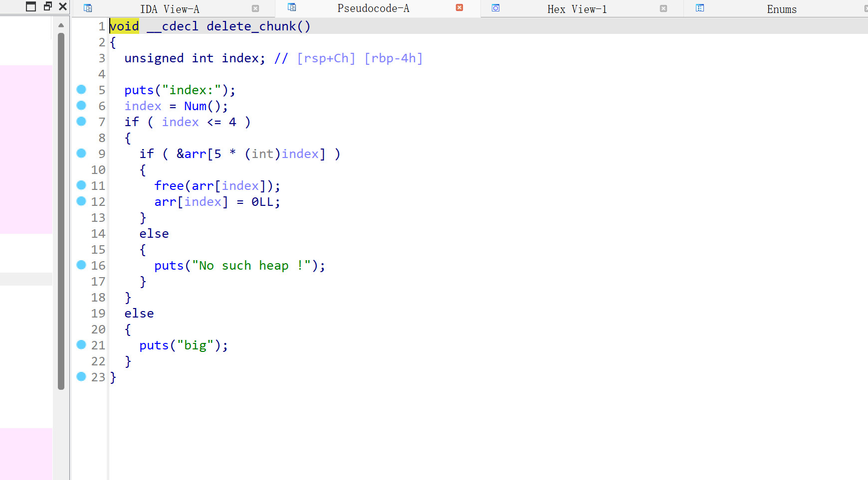Image resolution: width=868 pixels, height=480 pixels.
Task: Close the Hex View-1 tab
Action: pyautogui.click(x=663, y=8)
